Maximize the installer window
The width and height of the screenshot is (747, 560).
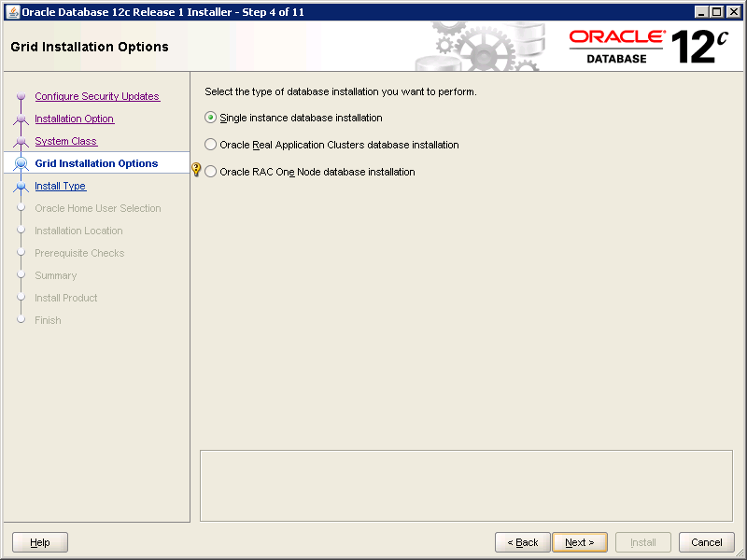(x=717, y=12)
